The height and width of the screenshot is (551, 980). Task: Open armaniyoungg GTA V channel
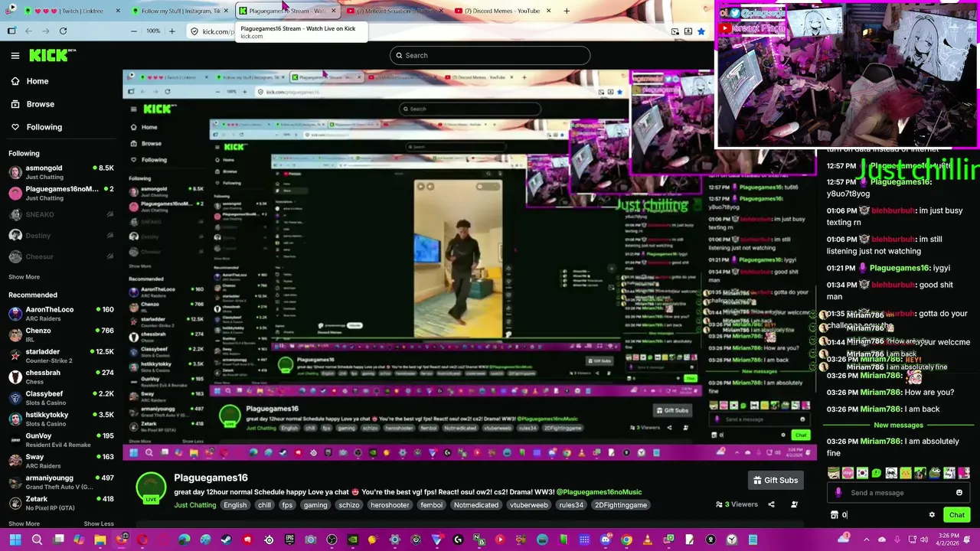[x=61, y=482]
